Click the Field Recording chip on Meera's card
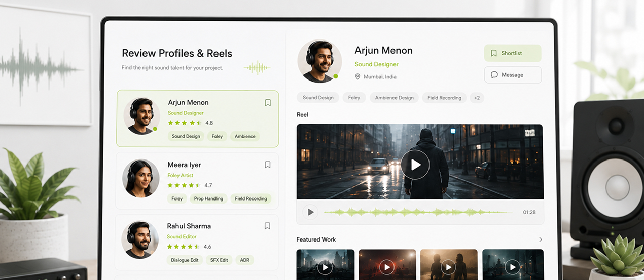The image size is (644, 280). point(251,198)
